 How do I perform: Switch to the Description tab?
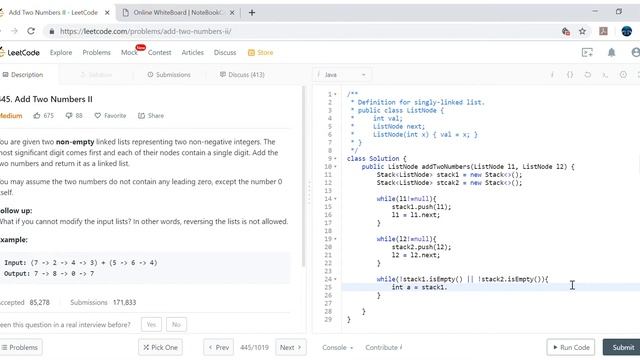coord(23,75)
